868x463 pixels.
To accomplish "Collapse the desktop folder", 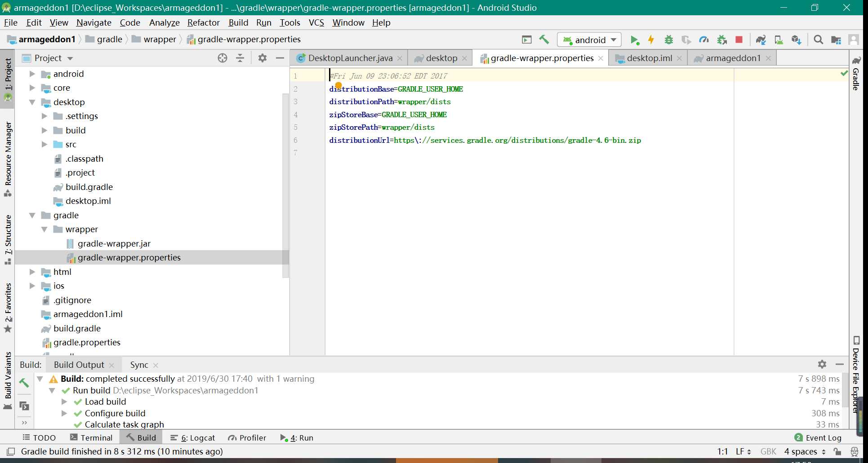I will (x=32, y=102).
